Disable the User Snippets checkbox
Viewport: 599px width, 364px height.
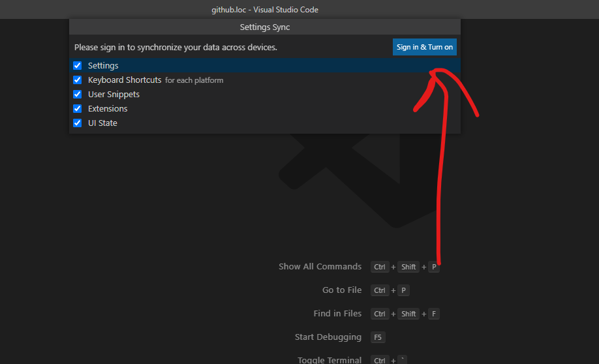pyautogui.click(x=77, y=95)
